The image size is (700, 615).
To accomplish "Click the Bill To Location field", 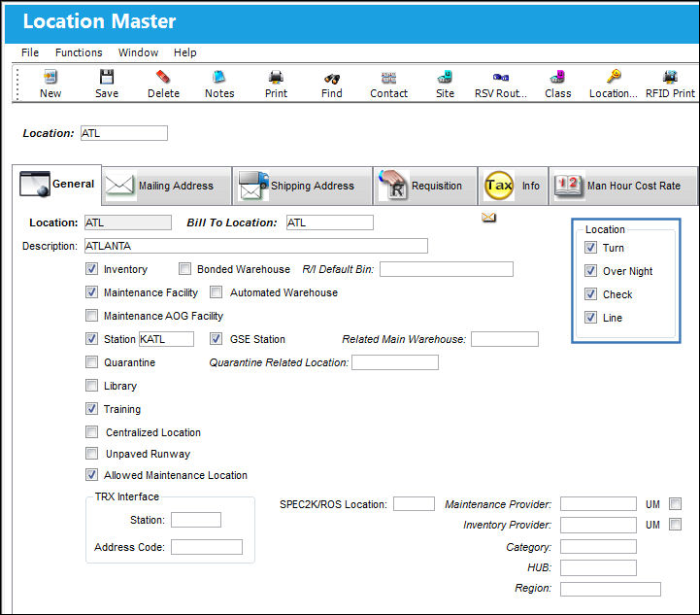I will (330, 222).
